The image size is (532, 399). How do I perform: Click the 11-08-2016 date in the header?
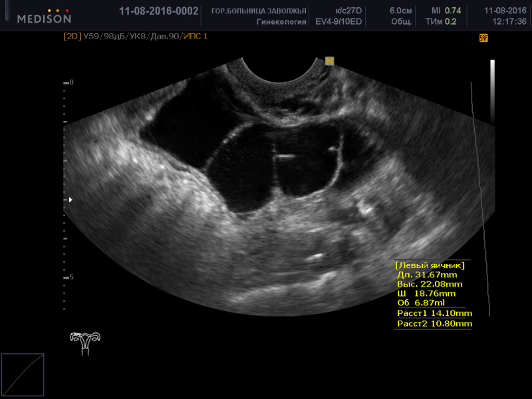(x=505, y=11)
